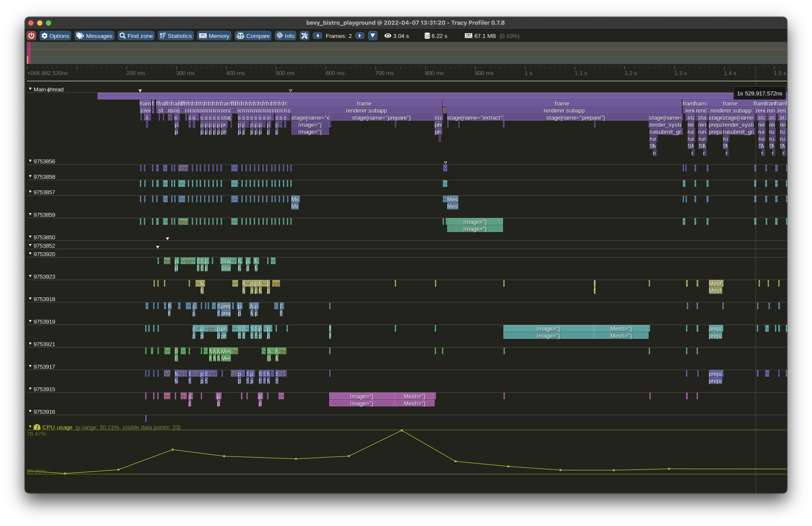Click the memory usage chip icon
This screenshot has width=812, height=526.
tap(468, 36)
